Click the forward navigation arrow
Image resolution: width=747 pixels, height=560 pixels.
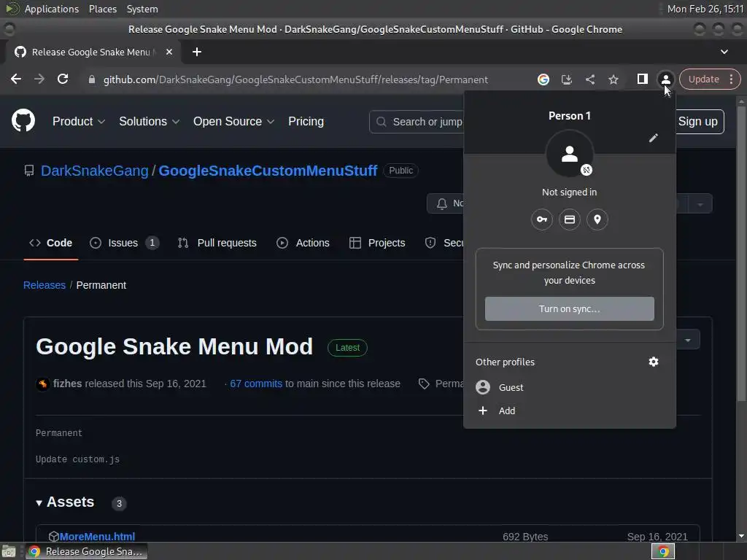click(39, 79)
